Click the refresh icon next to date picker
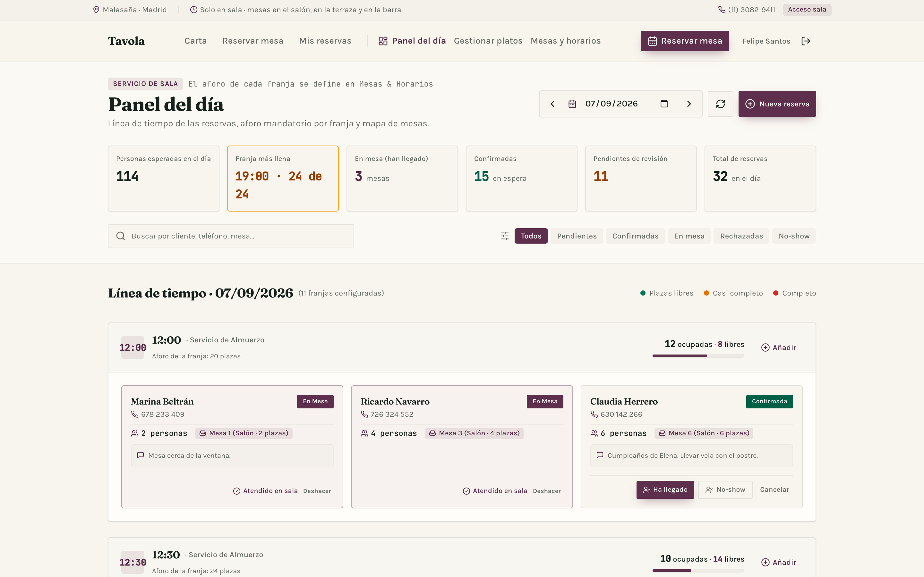Viewport: 924px width, 577px height. (x=720, y=104)
